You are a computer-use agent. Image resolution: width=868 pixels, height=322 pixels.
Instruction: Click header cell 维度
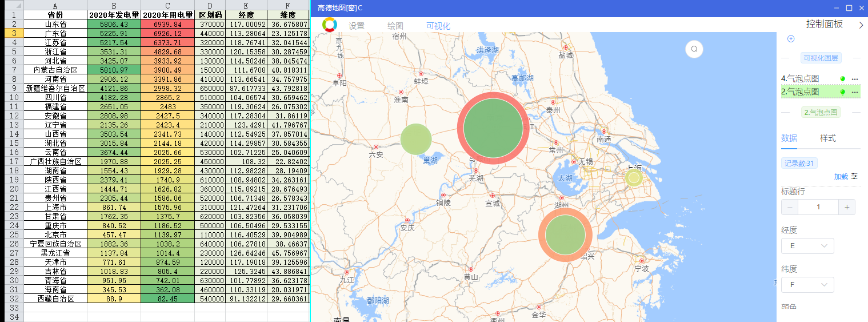coord(288,15)
